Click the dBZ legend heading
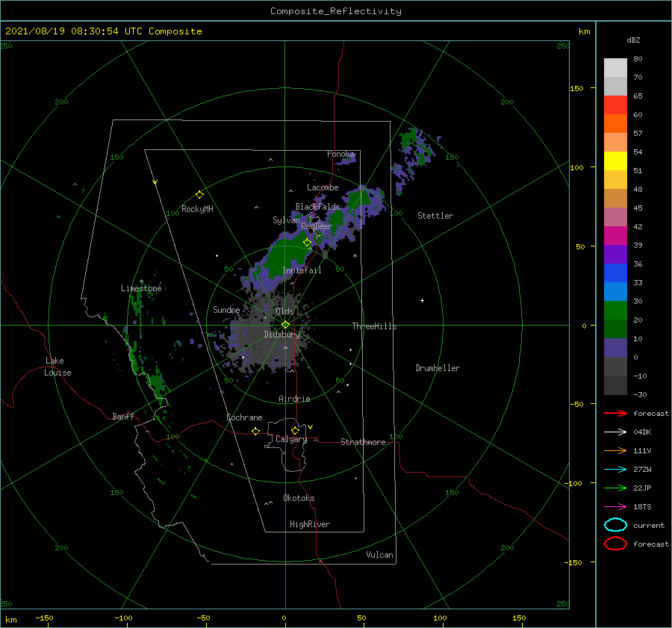The width and height of the screenshot is (672, 628). (633, 40)
